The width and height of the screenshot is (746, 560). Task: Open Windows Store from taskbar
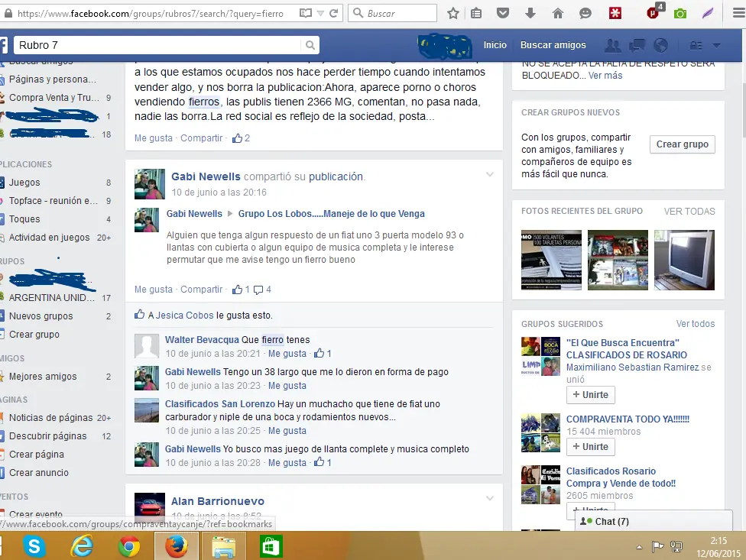[x=271, y=546]
